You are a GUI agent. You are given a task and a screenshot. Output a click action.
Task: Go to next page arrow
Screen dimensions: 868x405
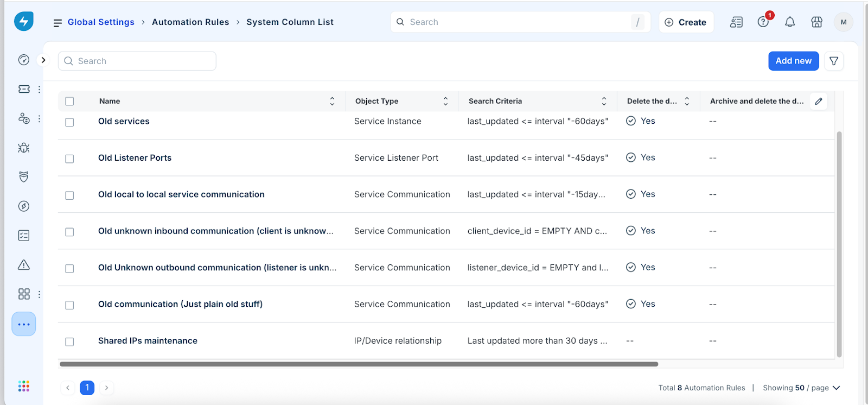pos(107,388)
